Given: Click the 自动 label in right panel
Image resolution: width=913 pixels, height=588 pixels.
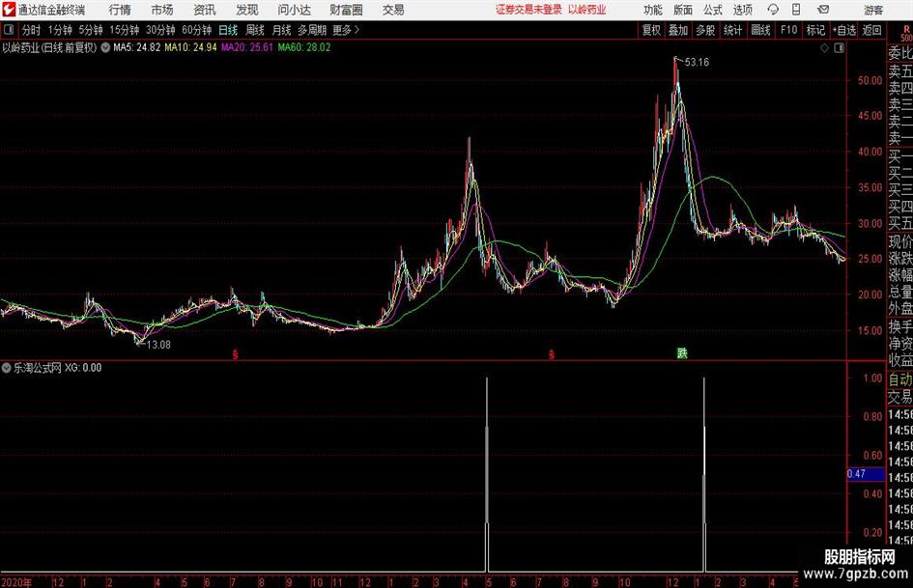Looking at the screenshot, I should [900, 379].
